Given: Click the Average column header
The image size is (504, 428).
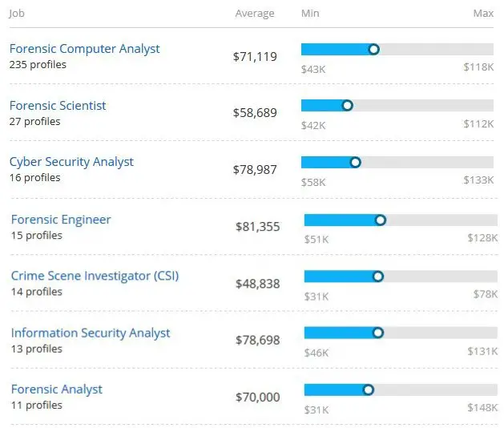Looking at the screenshot, I should click(x=255, y=14).
